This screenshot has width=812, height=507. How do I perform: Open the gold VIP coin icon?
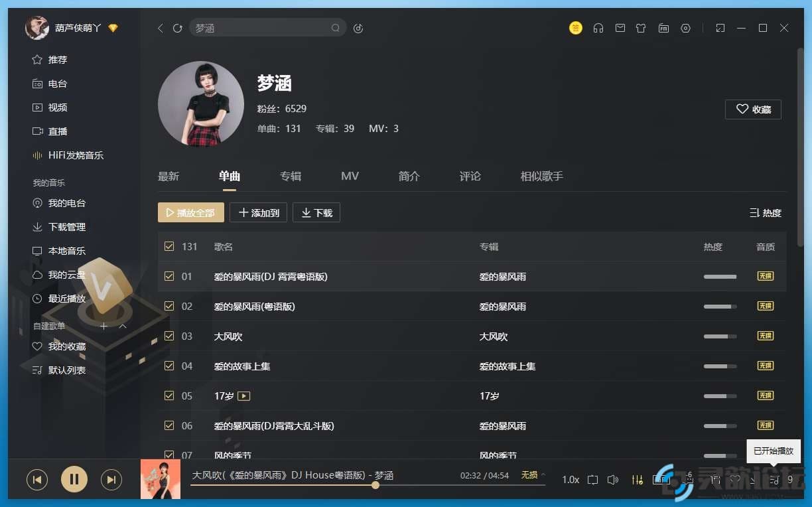pyautogui.click(x=576, y=28)
